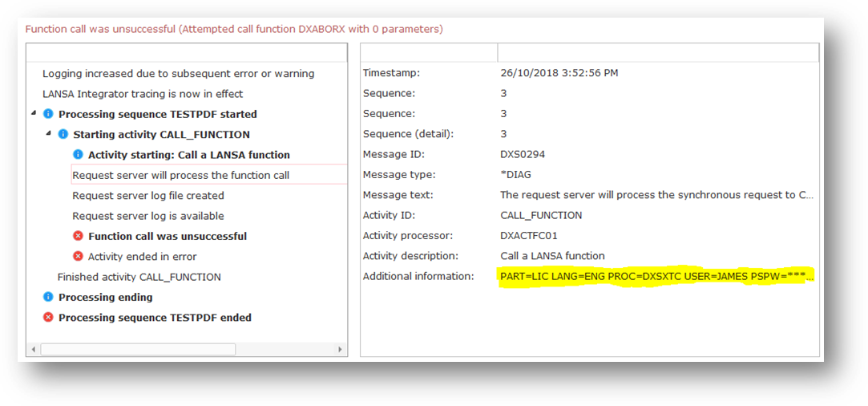Select 'Activity ended in error' row

143,257
